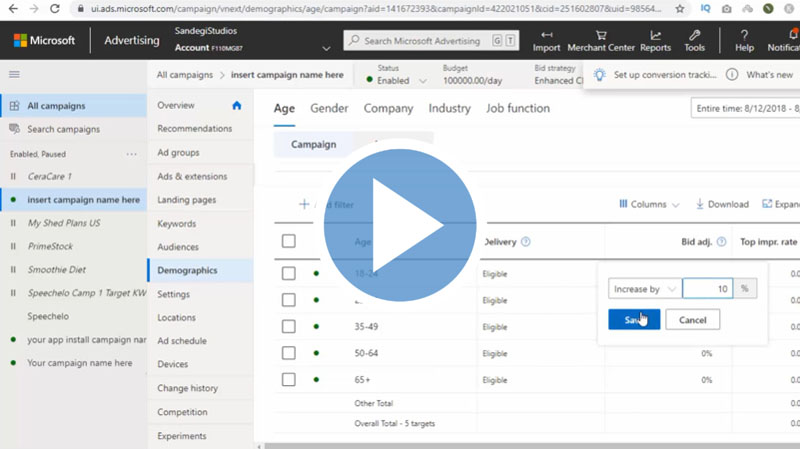Viewport: 800px width, 449px height.
Task: Collapse navigation with hamburger icon
Action: coord(14,74)
